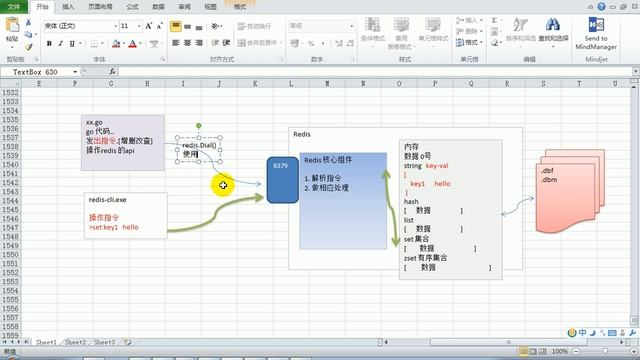Click the zoom out minus button

[x=576, y=351]
